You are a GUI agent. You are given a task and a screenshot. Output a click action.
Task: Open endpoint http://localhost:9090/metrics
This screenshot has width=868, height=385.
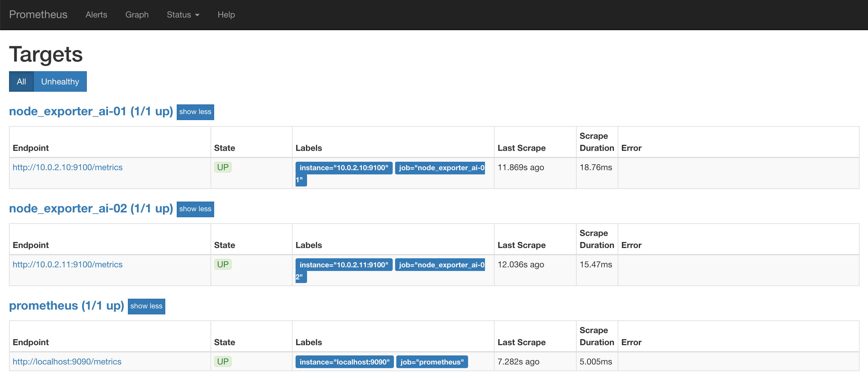click(x=67, y=361)
